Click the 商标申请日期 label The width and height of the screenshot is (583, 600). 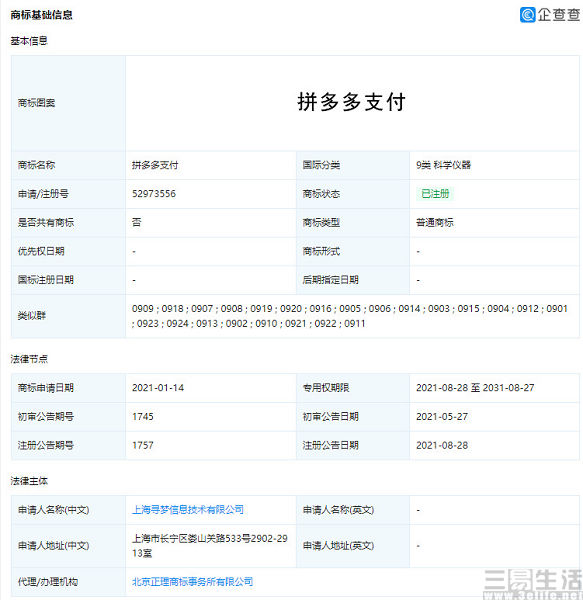tap(46, 388)
